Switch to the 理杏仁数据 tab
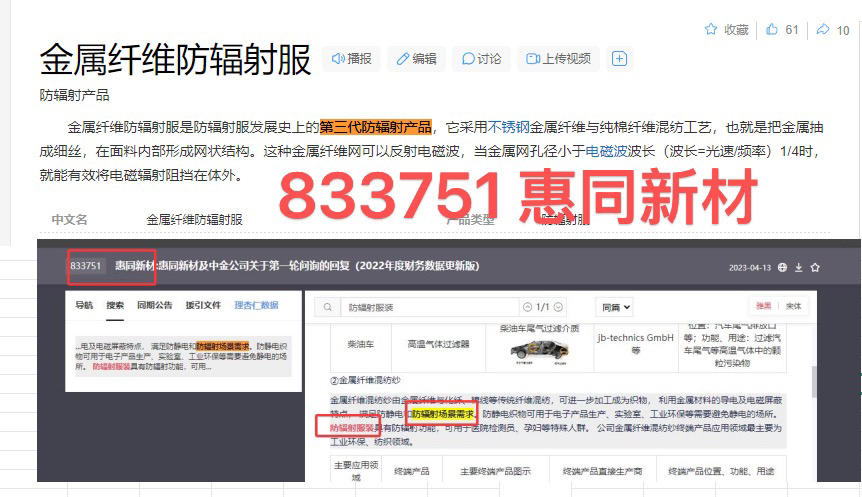This screenshot has height=497, width=862. click(x=256, y=305)
